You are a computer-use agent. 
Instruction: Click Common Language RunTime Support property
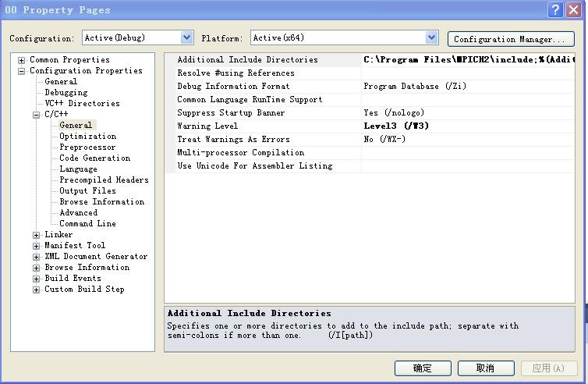click(250, 99)
